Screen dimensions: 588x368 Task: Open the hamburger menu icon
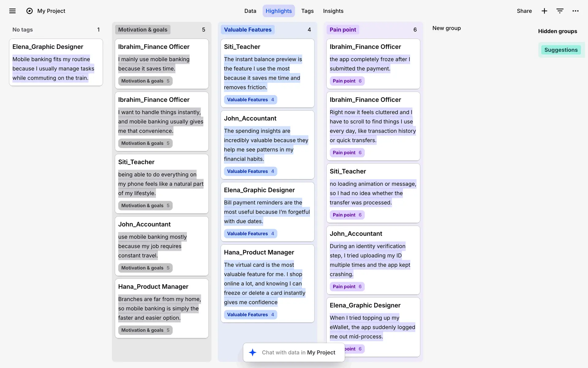[12, 11]
